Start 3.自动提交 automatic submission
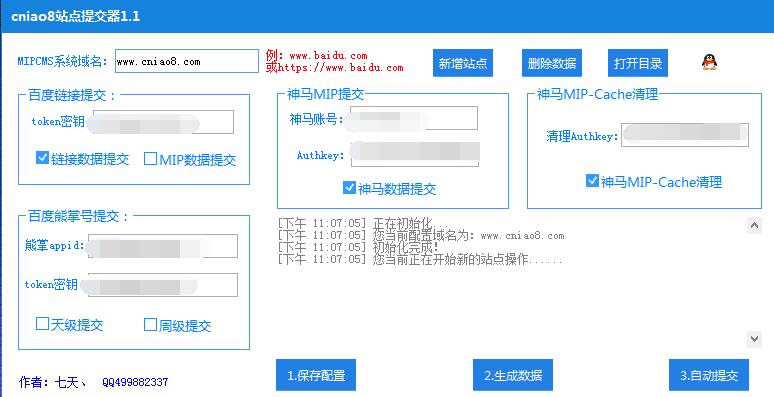 pos(709,375)
